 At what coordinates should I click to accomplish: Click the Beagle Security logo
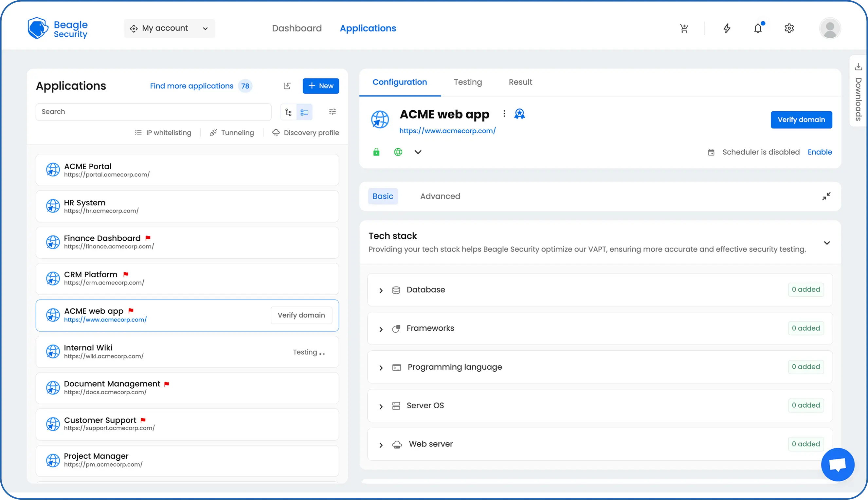[58, 28]
